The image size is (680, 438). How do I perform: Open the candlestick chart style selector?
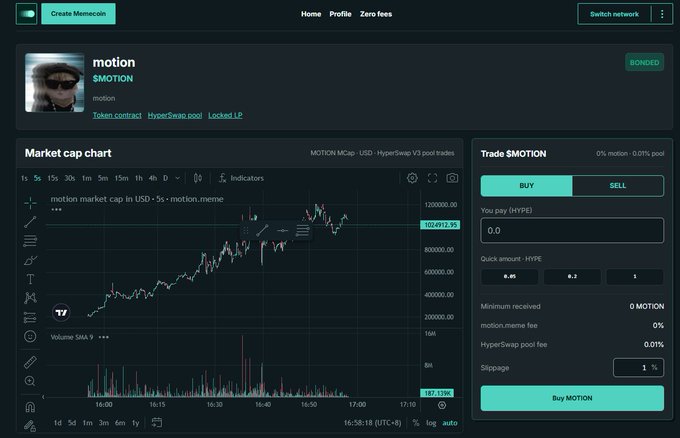tap(198, 178)
